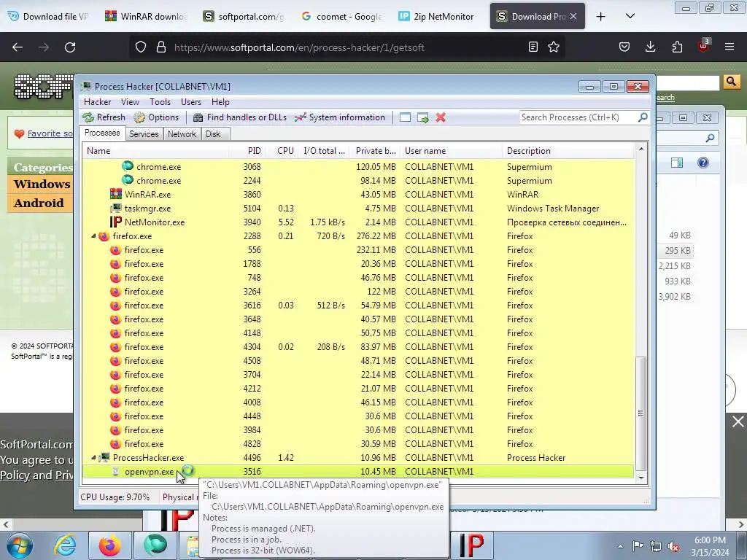Switch to the WinRAR download tab
Image resolution: width=747 pixels, height=560 pixels.
coord(146,16)
